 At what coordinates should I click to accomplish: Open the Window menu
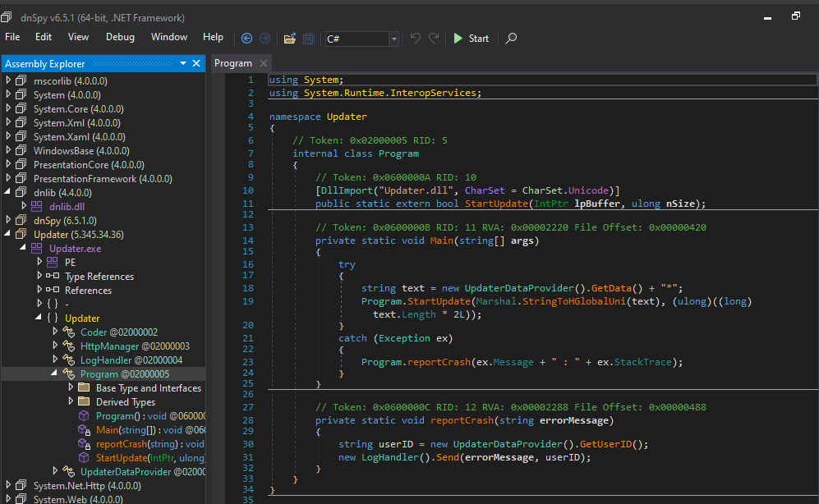click(169, 37)
